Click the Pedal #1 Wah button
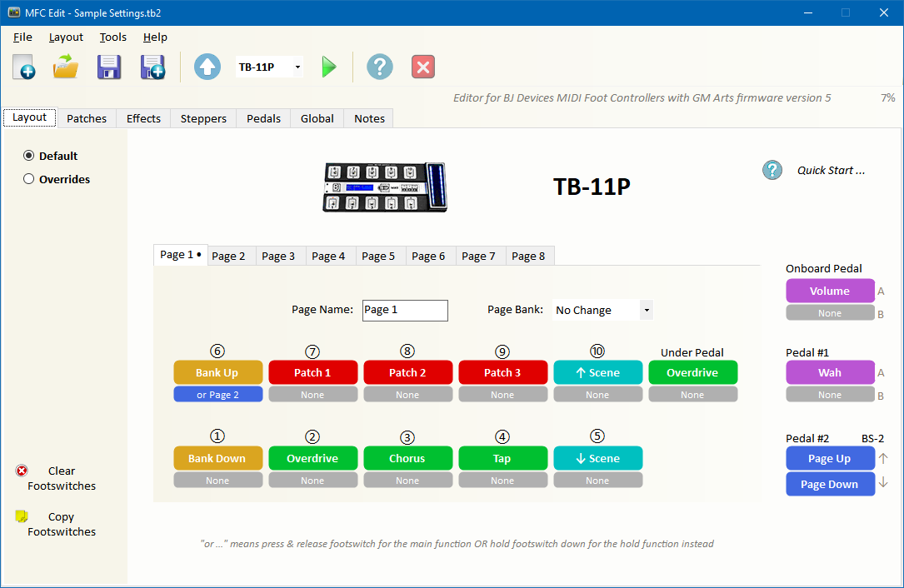904x588 pixels. tap(830, 372)
